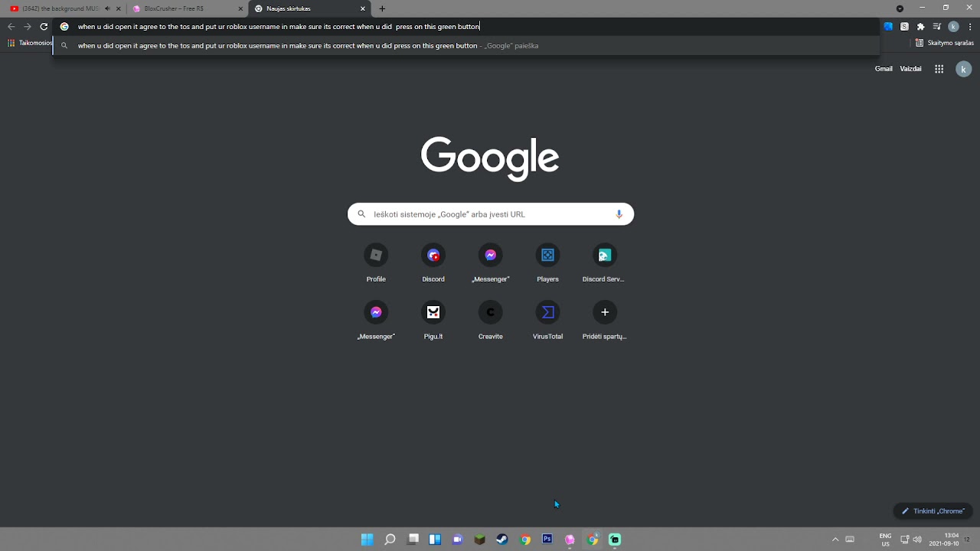Open the Google account avatar on page
This screenshot has height=551, width=980.
[x=963, y=69]
